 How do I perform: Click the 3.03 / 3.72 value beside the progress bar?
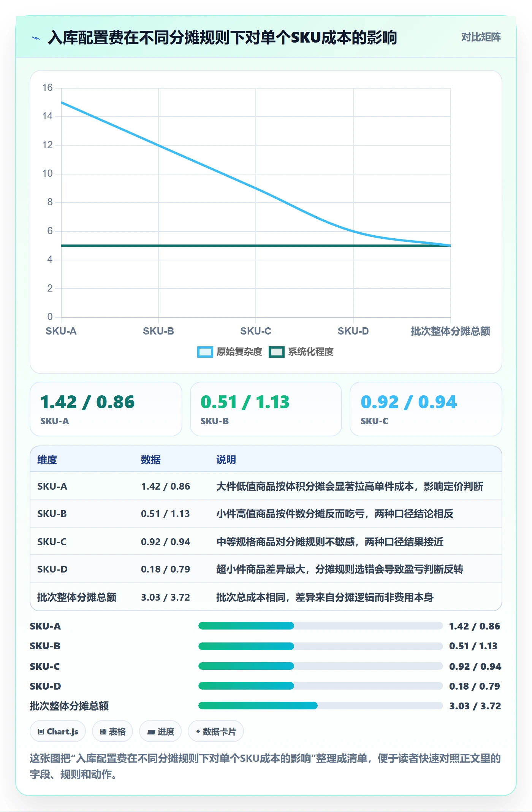pyautogui.click(x=475, y=706)
